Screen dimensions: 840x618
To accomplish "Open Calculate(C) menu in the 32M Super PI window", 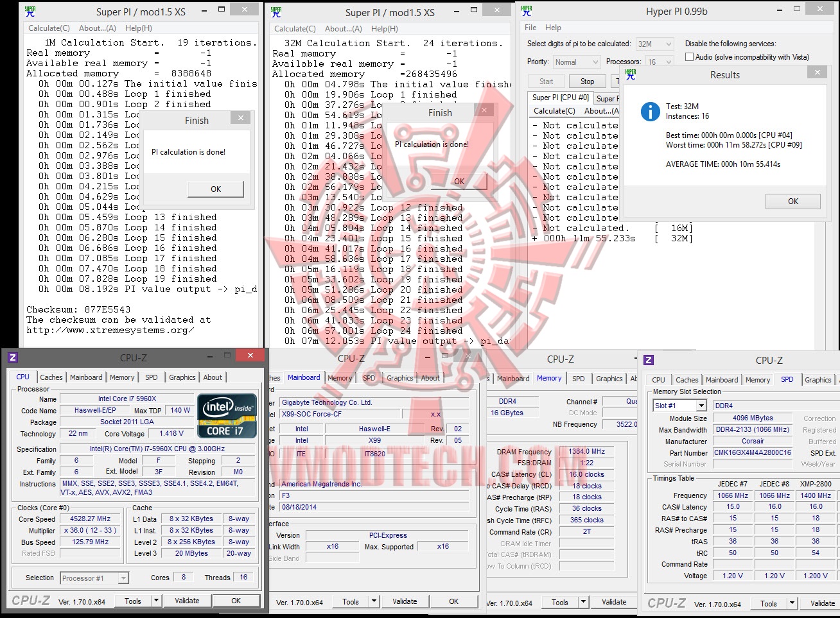I will (295, 29).
